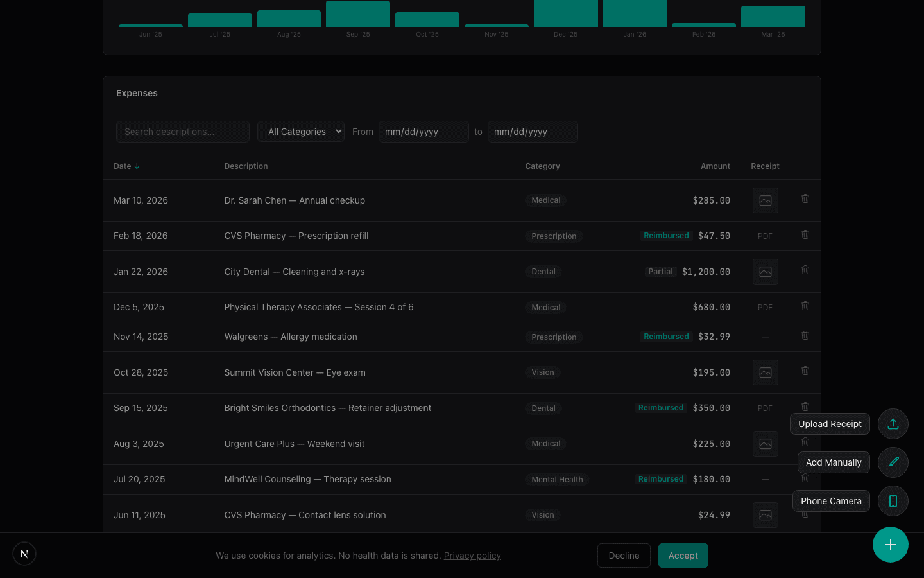Click the N logo in the corner
924x578 pixels.
coord(24,553)
